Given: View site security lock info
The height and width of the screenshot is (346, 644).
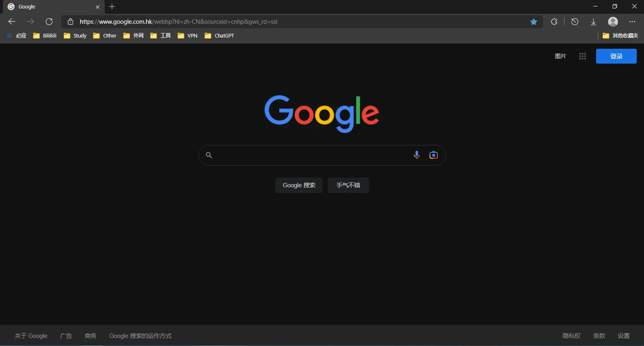Looking at the screenshot, I should (70, 22).
